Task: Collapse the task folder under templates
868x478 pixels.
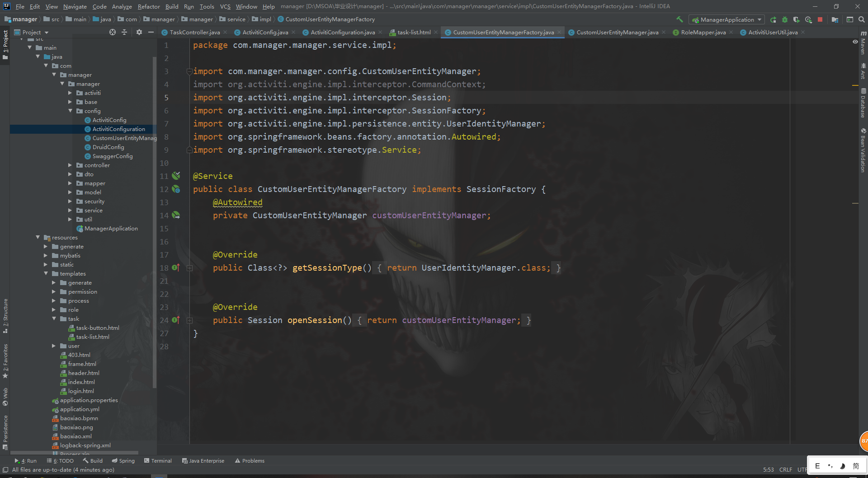Action: [x=54, y=319]
